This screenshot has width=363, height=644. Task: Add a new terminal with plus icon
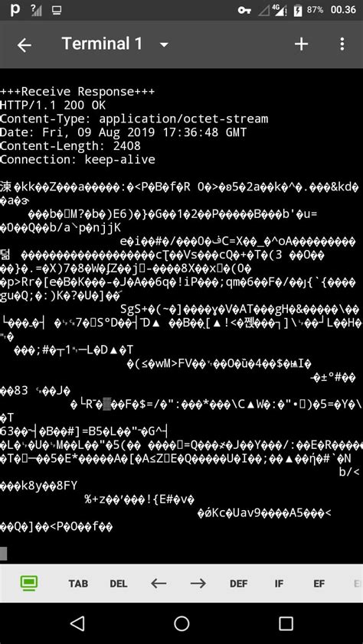(301, 44)
